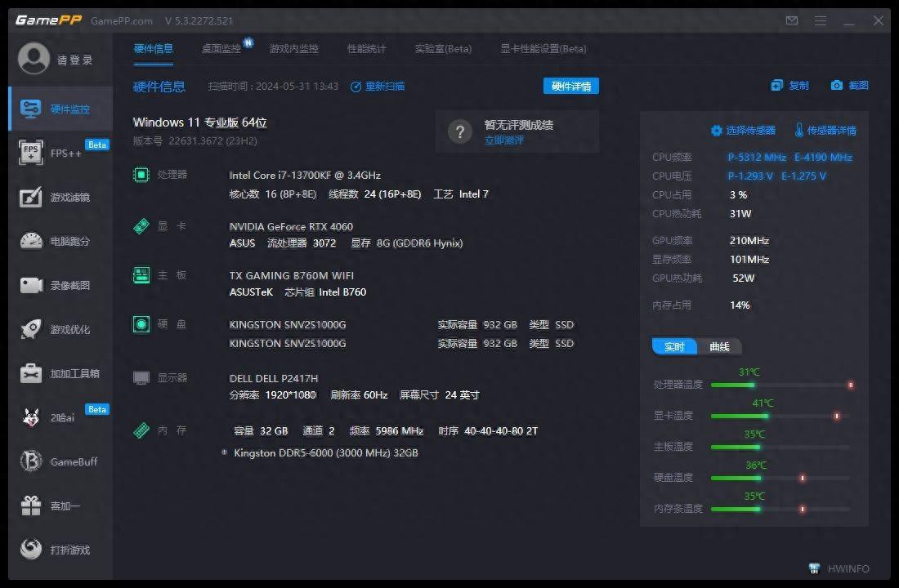The width and height of the screenshot is (899, 588).
Task: Open FPS++ sidebar icon
Action: [x=30, y=153]
